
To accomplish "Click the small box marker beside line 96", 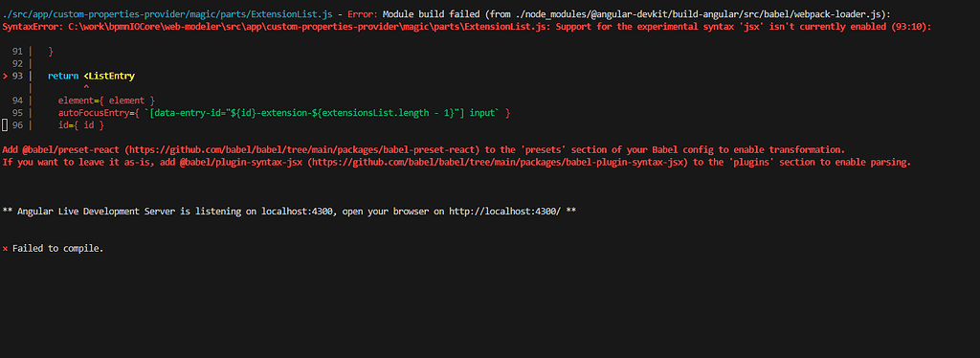I will 5,125.
